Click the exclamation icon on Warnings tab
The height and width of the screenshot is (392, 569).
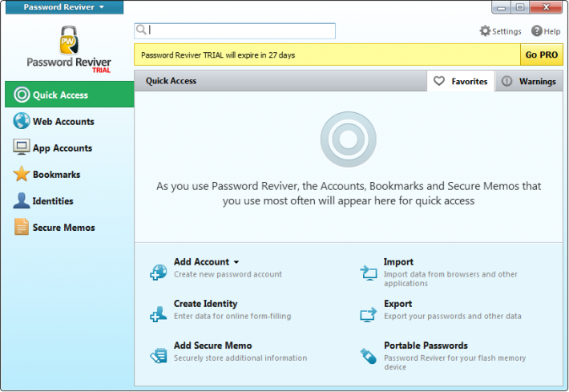pyautogui.click(x=506, y=81)
